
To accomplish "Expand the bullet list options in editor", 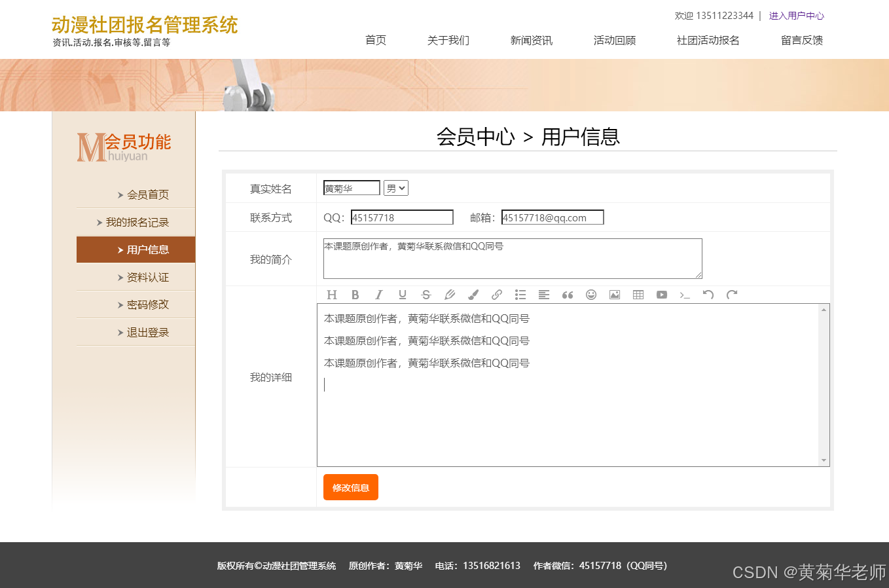I will pyautogui.click(x=520, y=295).
